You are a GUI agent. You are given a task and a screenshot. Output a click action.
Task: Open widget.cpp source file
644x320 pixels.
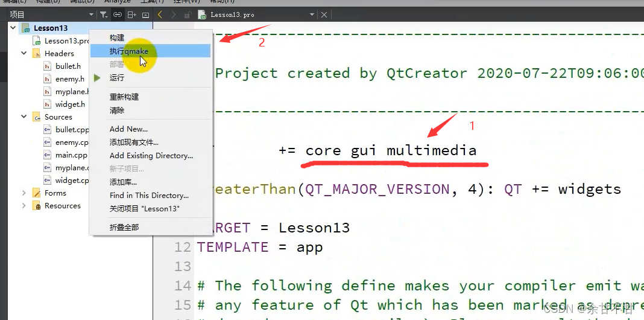pyautogui.click(x=72, y=180)
